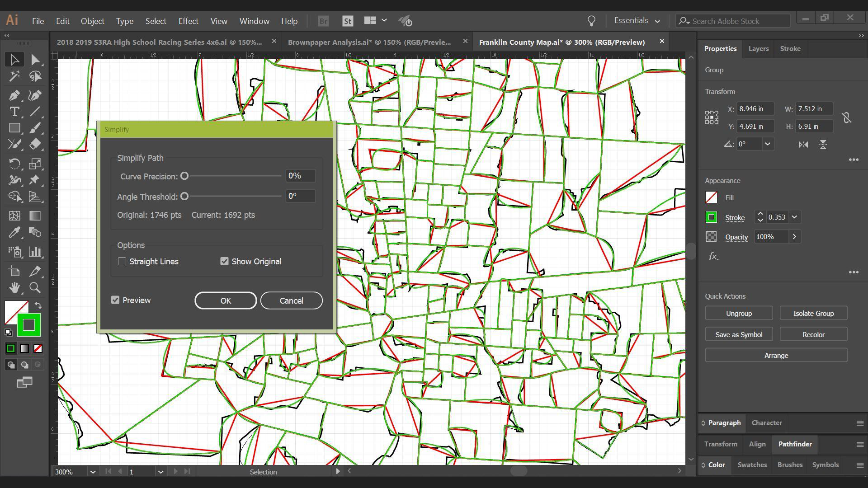
Task: Click OK in the Simplify dialog
Action: click(x=226, y=300)
